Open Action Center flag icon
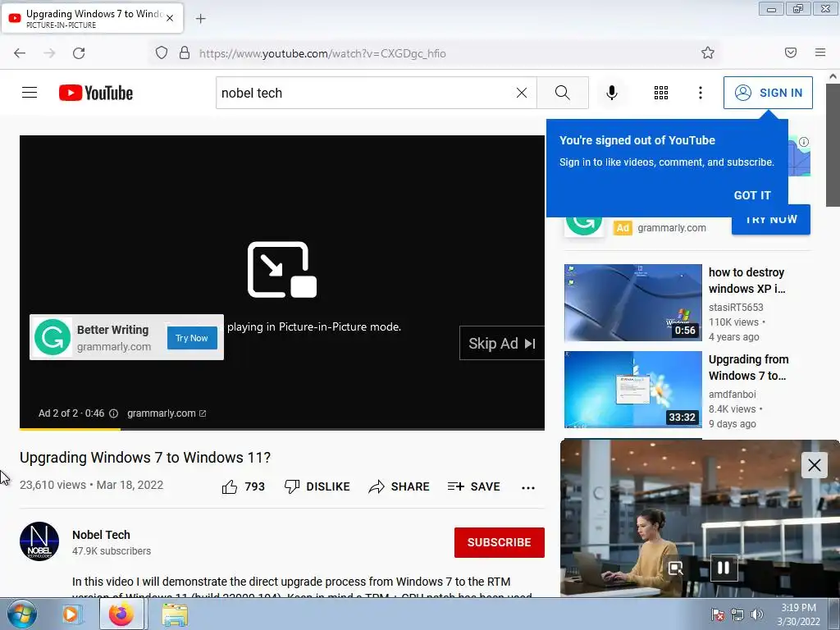This screenshot has height=630, width=840. click(717, 614)
